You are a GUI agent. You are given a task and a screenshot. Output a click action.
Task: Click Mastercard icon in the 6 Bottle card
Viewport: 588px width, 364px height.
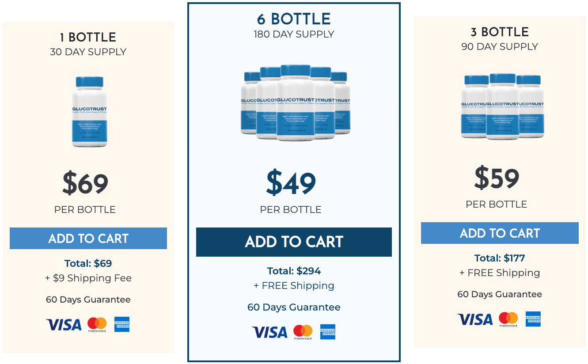tap(303, 332)
